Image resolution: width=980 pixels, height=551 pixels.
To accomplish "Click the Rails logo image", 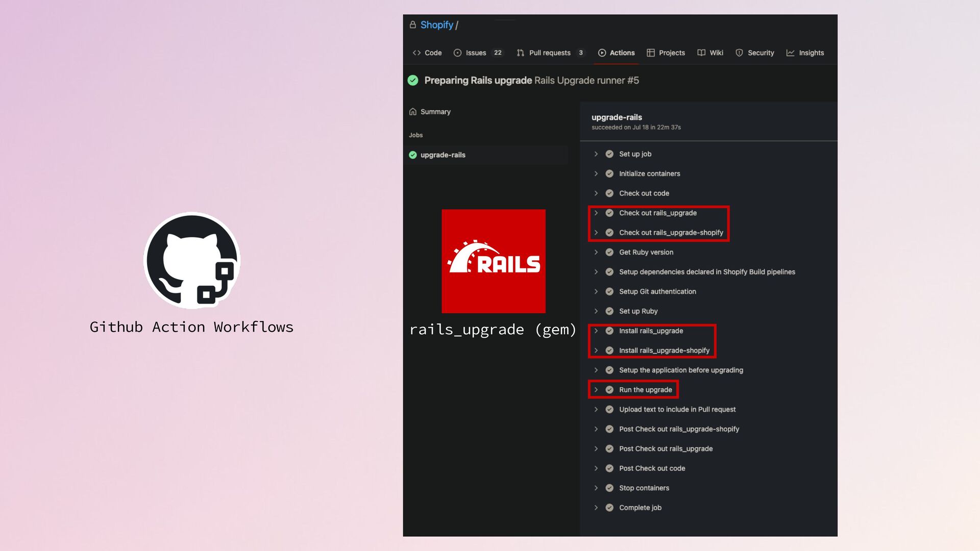I will tap(493, 261).
